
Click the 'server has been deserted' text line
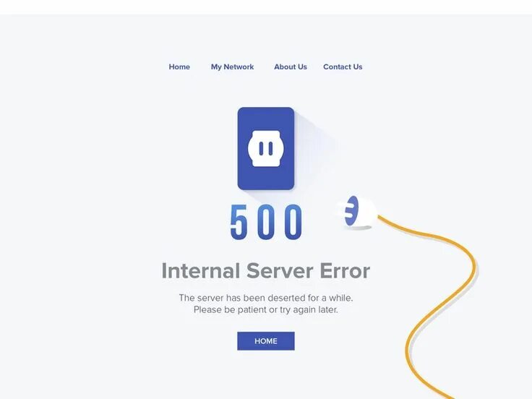tap(266, 298)
